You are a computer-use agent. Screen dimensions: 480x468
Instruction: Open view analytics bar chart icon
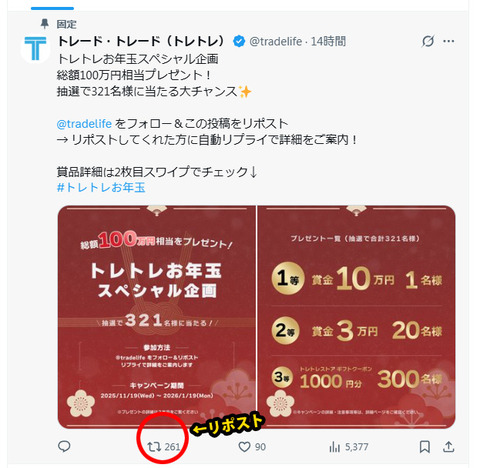click(334, 447)
